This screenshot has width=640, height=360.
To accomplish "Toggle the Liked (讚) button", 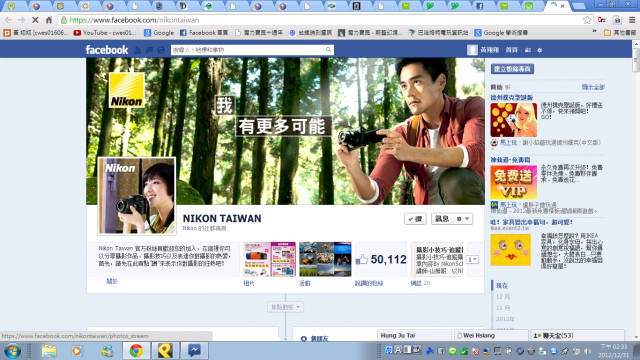I will click(415, 219).
